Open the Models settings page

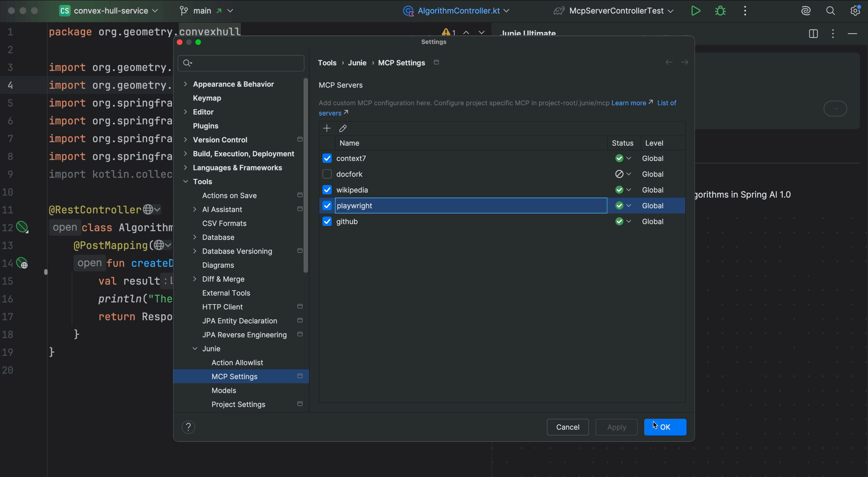coord(224,390)
